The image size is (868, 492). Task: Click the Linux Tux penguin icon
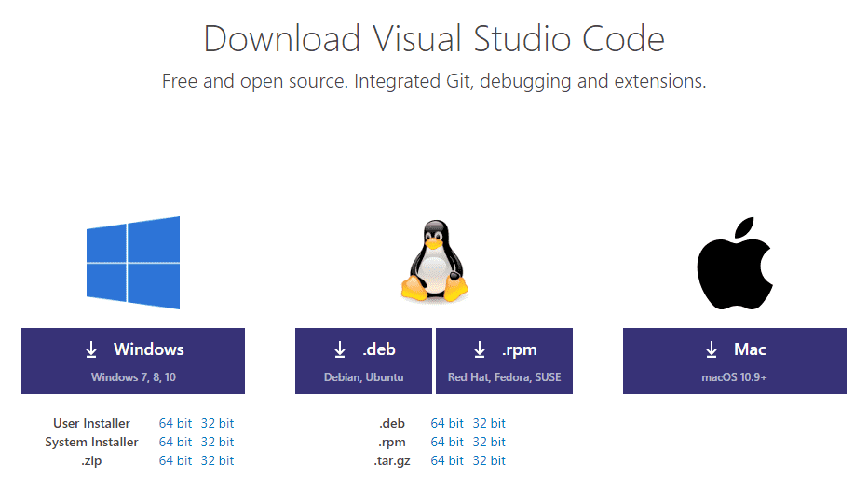pyautogui.click(x=433, y=262)
